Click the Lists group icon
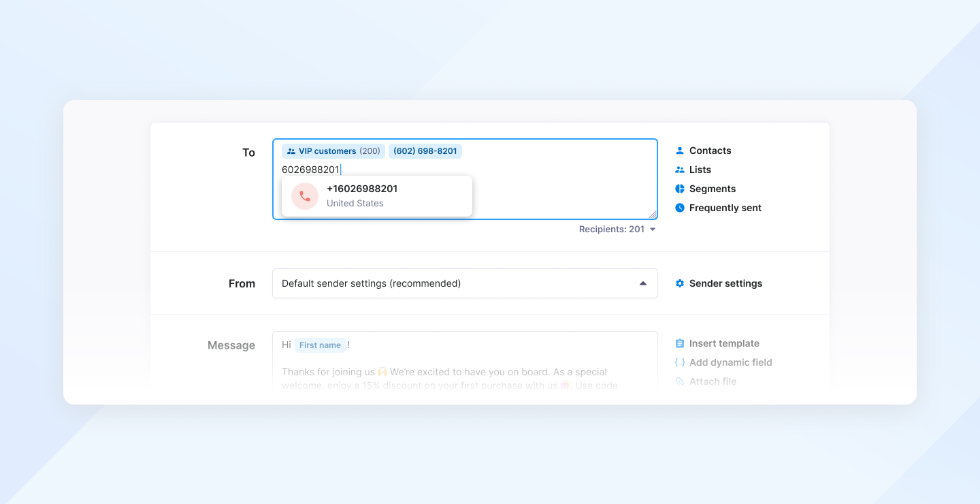This screenshot has width=980, height=504. pyautogui.click(x=679, y=170)
